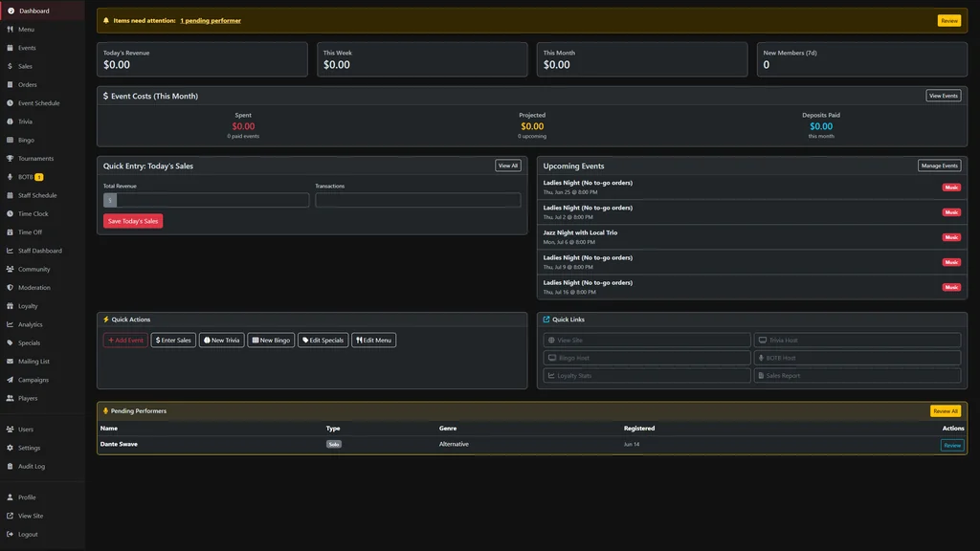
Task: Open Orders via its sidebar icon
Action: (10, 84)
